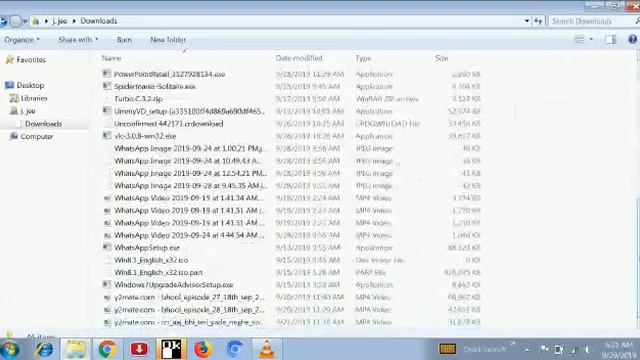Open the on-screen keyboard tray icon
The image size is (640, 360).
pos(447,349)
